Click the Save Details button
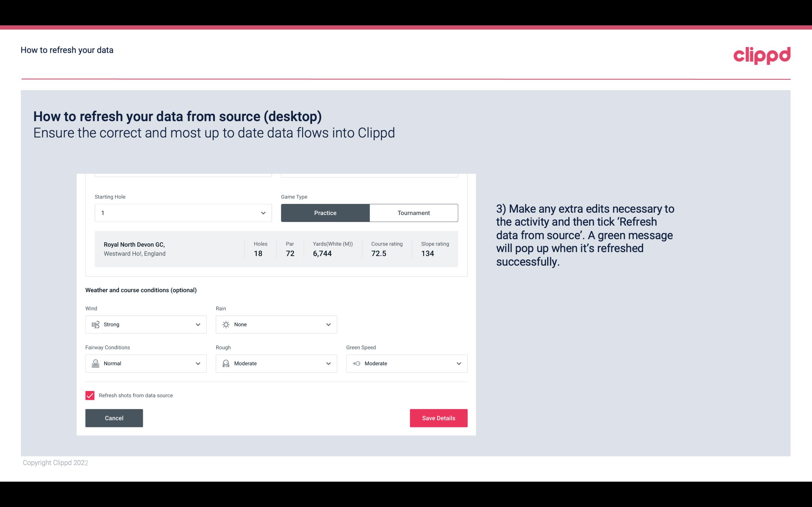The image size is (812, 507). pyautogui.click(x=438, y=418)
